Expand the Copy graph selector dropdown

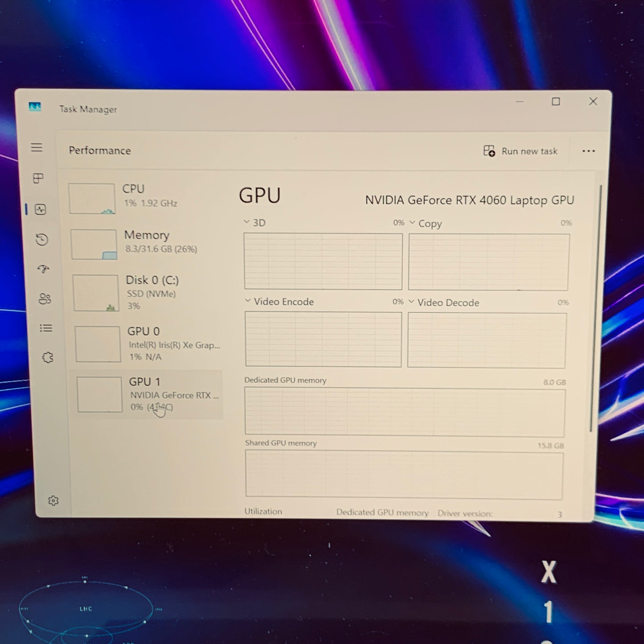click(412, 222)
